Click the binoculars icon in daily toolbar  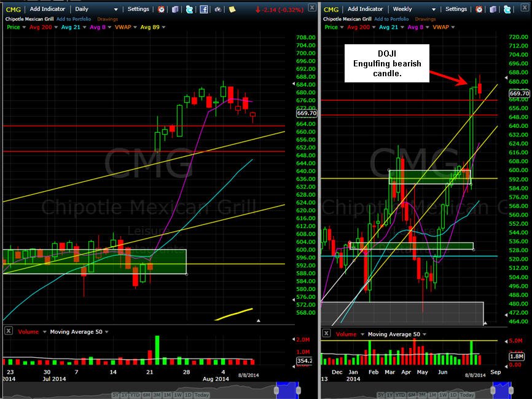[x=218, y=9]
